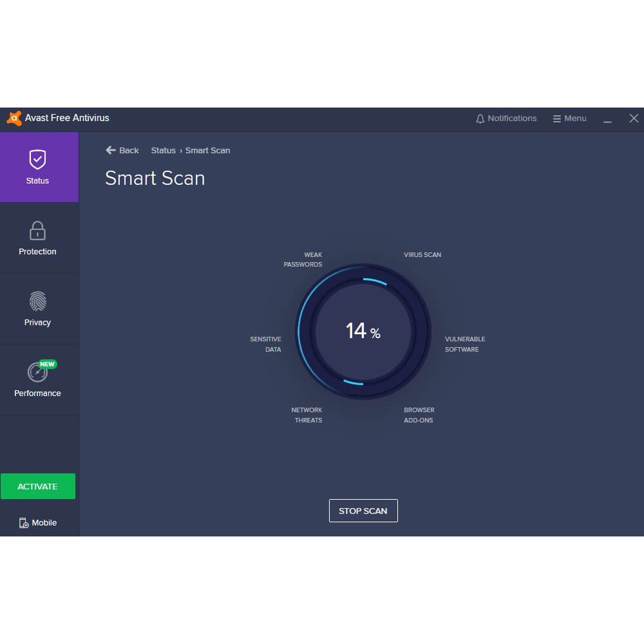
Task: Click the 14% scan progress ring
Action: (363, 331)
